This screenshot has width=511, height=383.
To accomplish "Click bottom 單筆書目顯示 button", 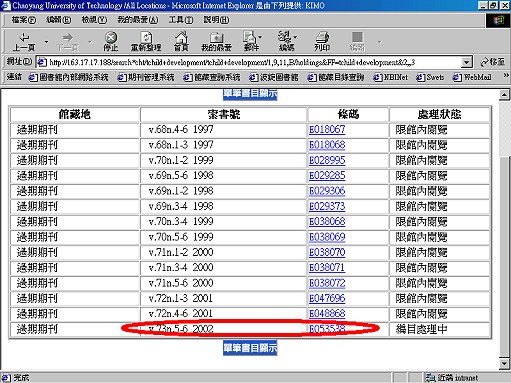I will (x=250, y=348).
